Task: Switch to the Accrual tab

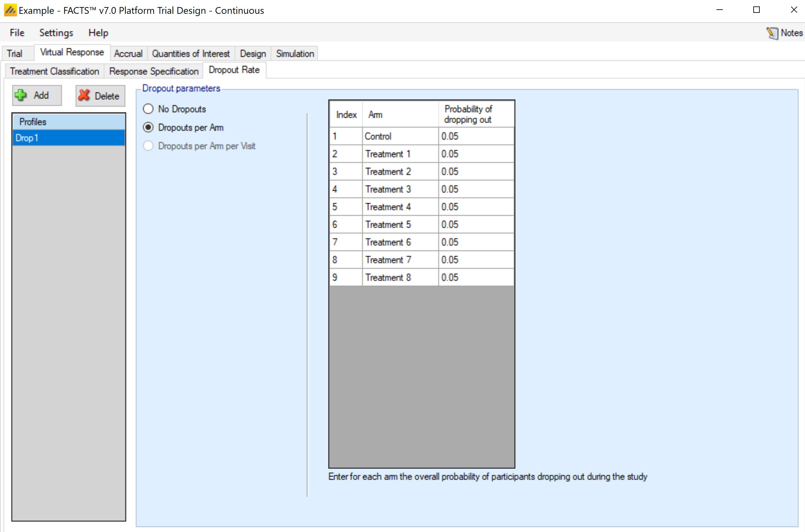Action: [128, 54]
